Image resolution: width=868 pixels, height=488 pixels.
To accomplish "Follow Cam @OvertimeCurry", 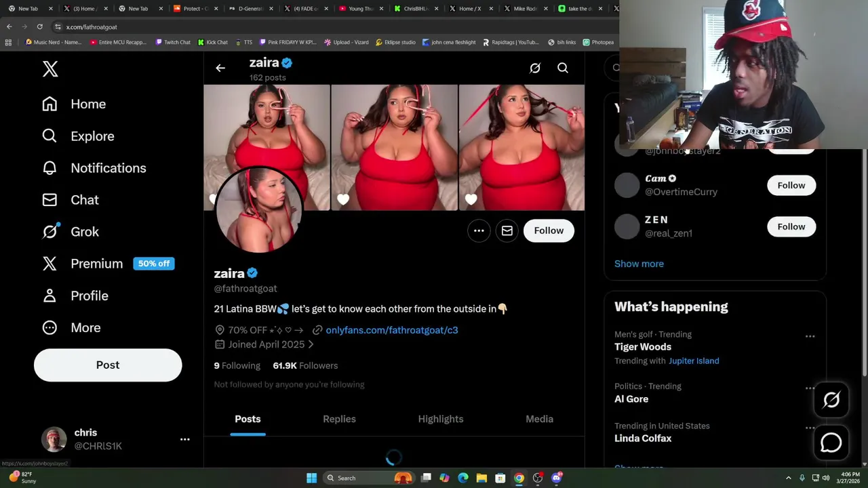I will [x=791, y=185].
